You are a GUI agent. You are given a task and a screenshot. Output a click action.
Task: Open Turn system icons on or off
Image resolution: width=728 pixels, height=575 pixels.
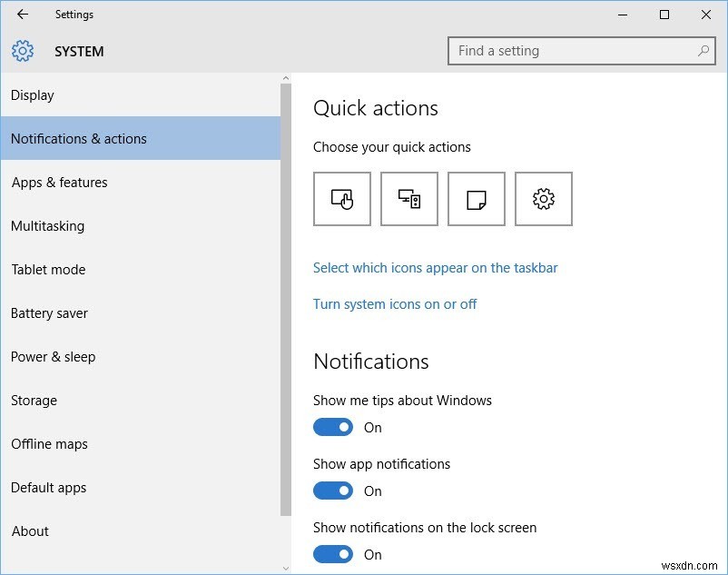pyautogui.click(x=395, y=303)
